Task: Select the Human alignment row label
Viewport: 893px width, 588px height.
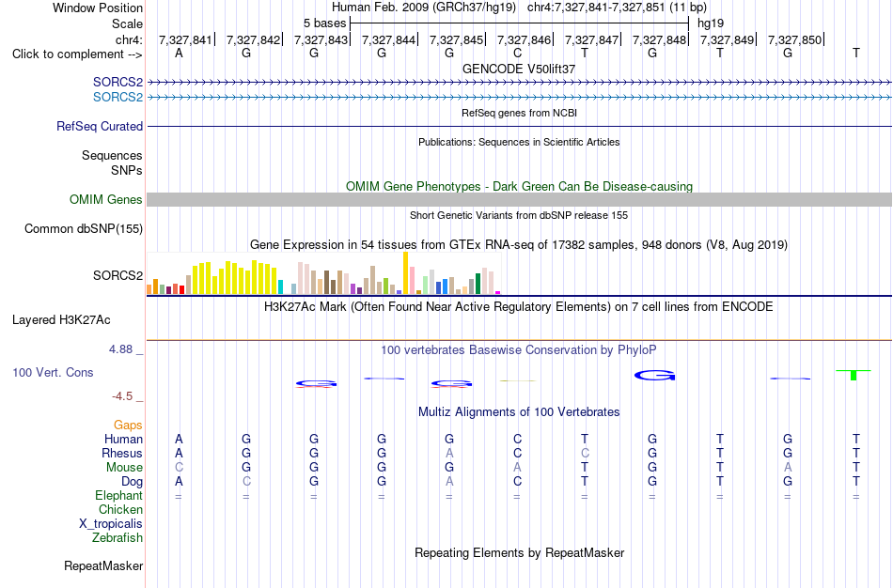Action: click(123, 439)
